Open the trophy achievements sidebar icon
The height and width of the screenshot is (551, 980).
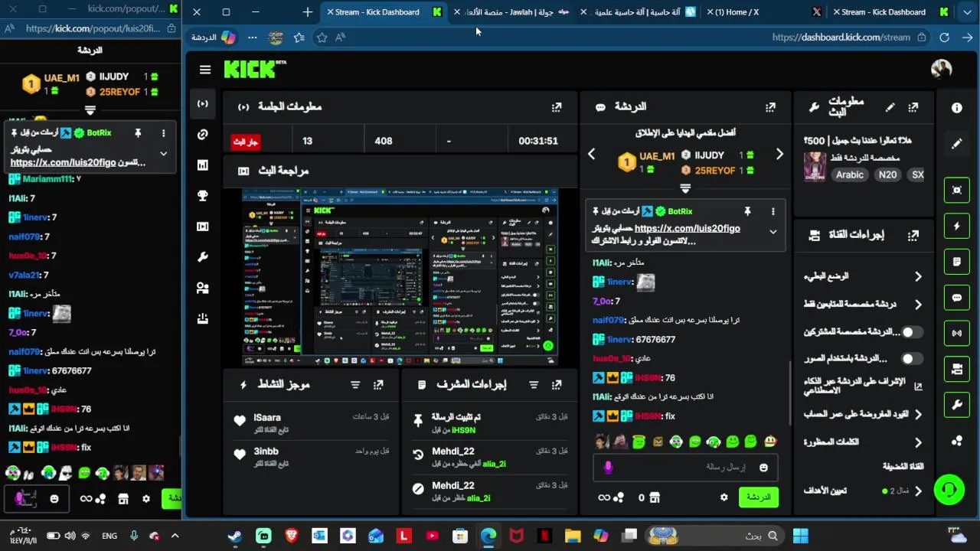coord(203,196)
